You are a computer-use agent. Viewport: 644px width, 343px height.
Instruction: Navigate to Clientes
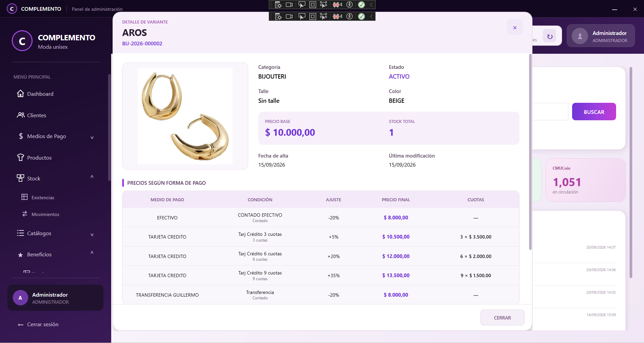tap(37, 115)
